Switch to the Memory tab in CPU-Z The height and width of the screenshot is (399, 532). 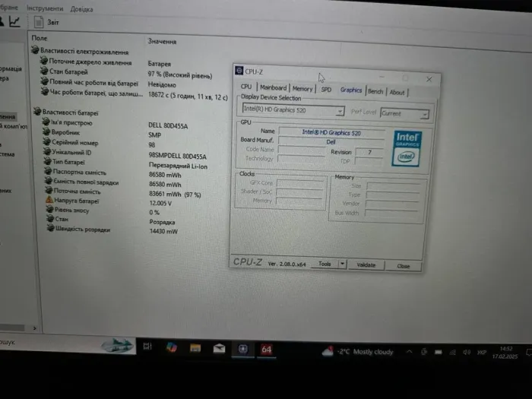coord(302,89)
